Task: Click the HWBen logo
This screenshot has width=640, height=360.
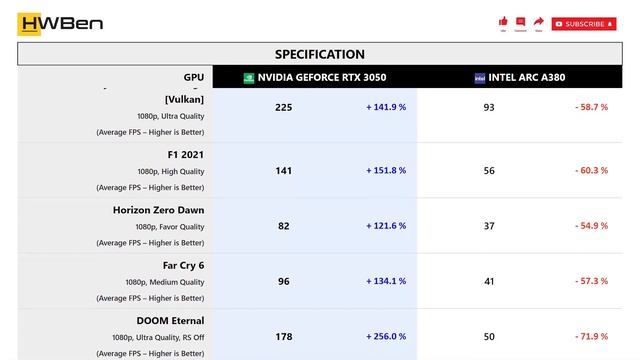Action: (60, 24)
